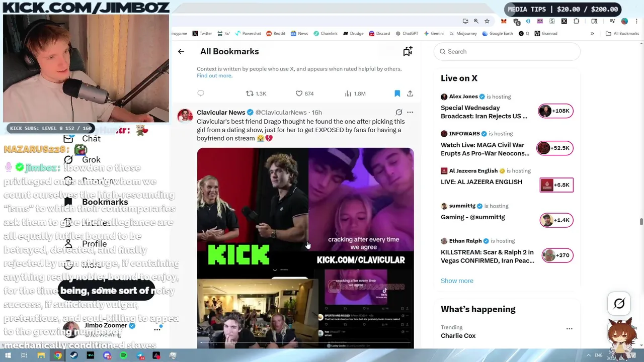The width and height of the screenshot is (644, 362).
Task: Open INFOWARS Watch Live MAGA Civil War
Action: pyautogui.click(x=485, y=149)
